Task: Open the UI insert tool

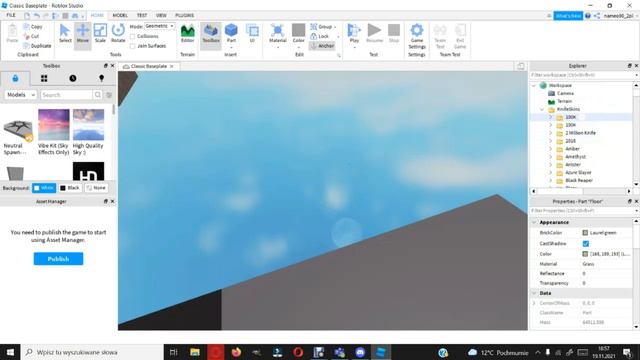Action: pos(252,33)
